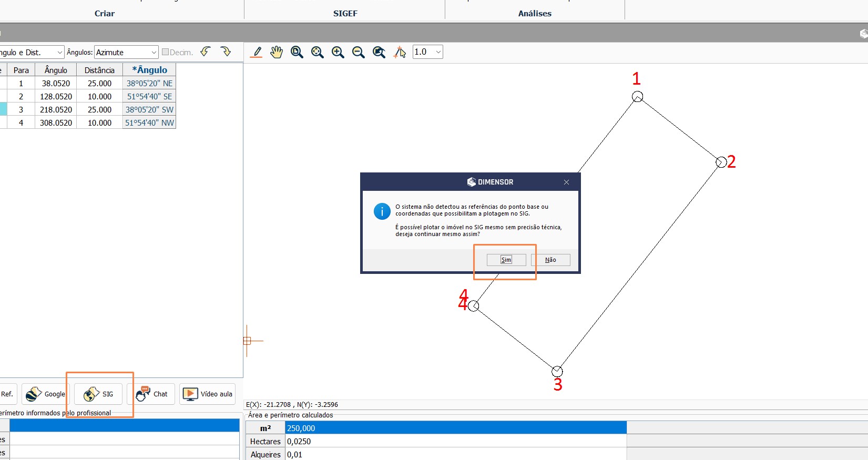The width and height of the screenshot is (868, 460).
Task: Click the Alqueires value 0,01
Action: point(456,454)
